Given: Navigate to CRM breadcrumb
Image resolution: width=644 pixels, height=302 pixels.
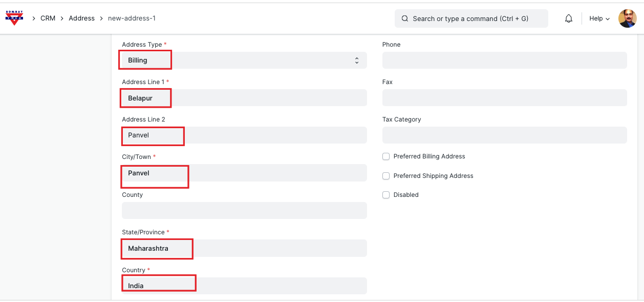Looking at the screenshot, I should [x=48, y=18].
